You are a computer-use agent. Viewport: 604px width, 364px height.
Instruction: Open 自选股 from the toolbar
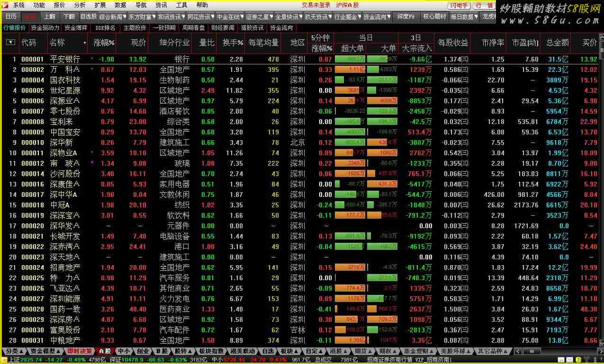click(x=88, y=17)
